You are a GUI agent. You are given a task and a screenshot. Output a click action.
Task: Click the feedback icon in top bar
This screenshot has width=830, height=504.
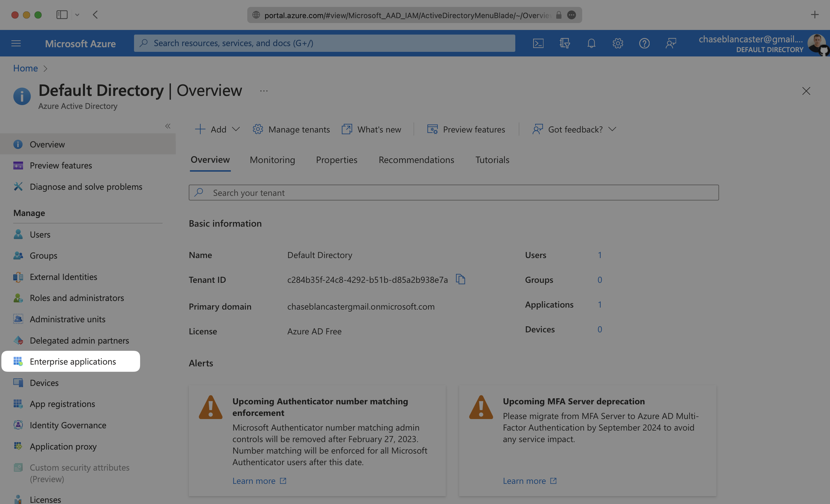(x=671, y=43)
